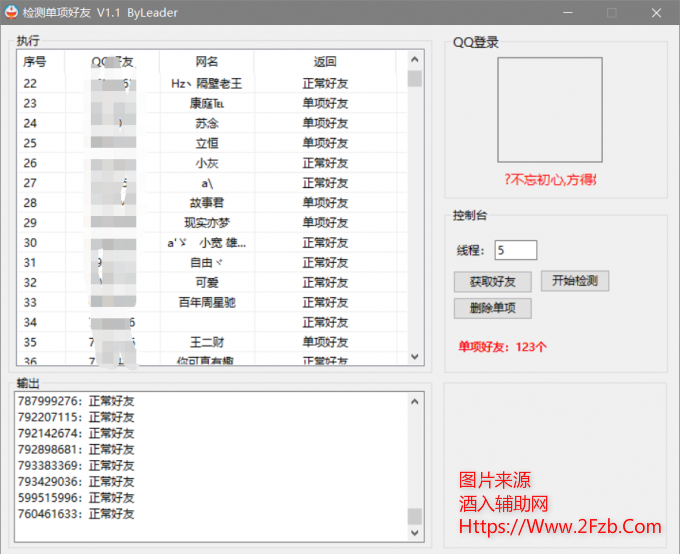Select row with nickname 立恒

point(212,143)
